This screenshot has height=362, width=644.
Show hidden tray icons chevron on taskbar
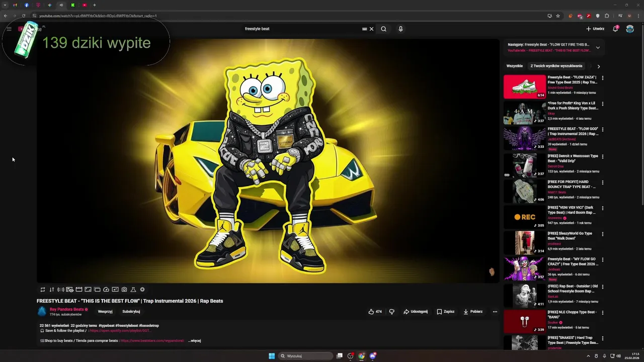[588, 356]
